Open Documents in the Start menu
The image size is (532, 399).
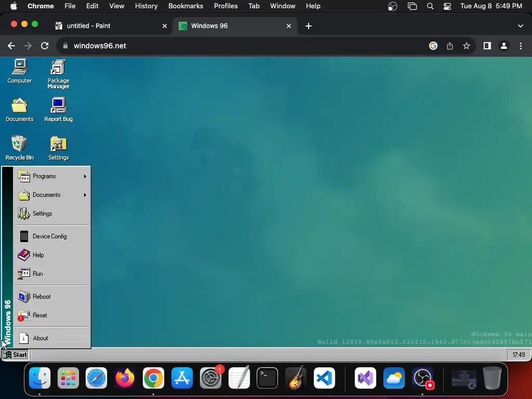52,195
